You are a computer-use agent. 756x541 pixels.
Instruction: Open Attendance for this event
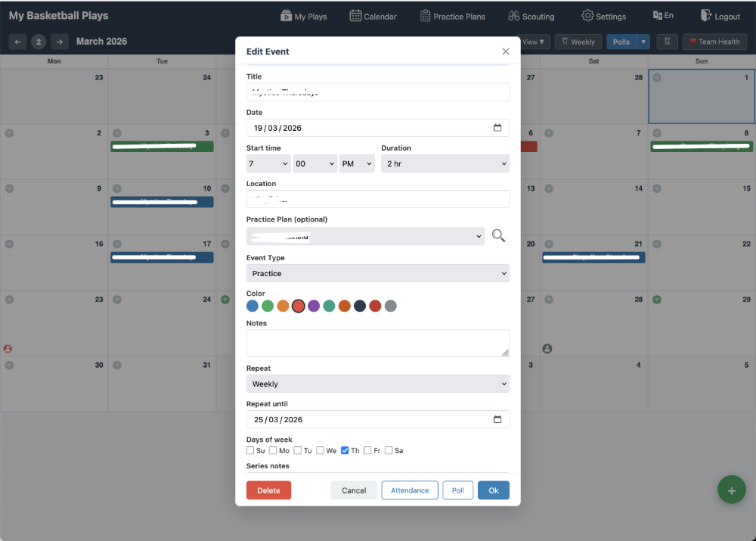pos(409,490)
